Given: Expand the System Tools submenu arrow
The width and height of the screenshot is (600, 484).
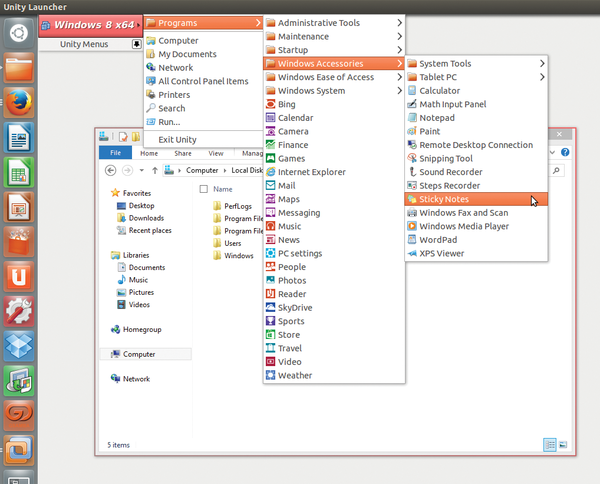Looking at the screenshot, I should click(542, 64).
